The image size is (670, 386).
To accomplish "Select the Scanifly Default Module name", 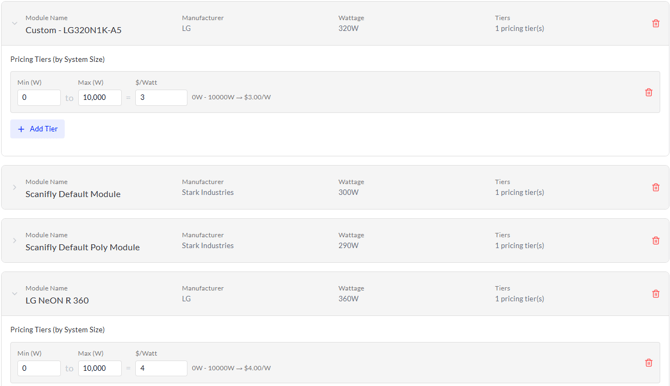I will point(73,194).
